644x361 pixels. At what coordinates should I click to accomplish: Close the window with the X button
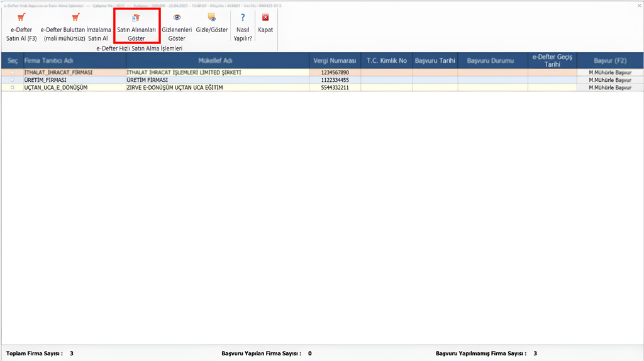[640, 5]
